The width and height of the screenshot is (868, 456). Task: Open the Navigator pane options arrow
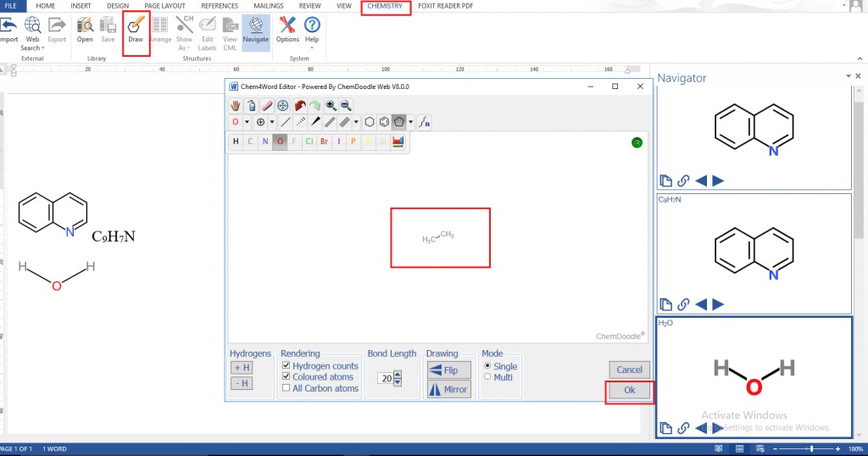848,76
